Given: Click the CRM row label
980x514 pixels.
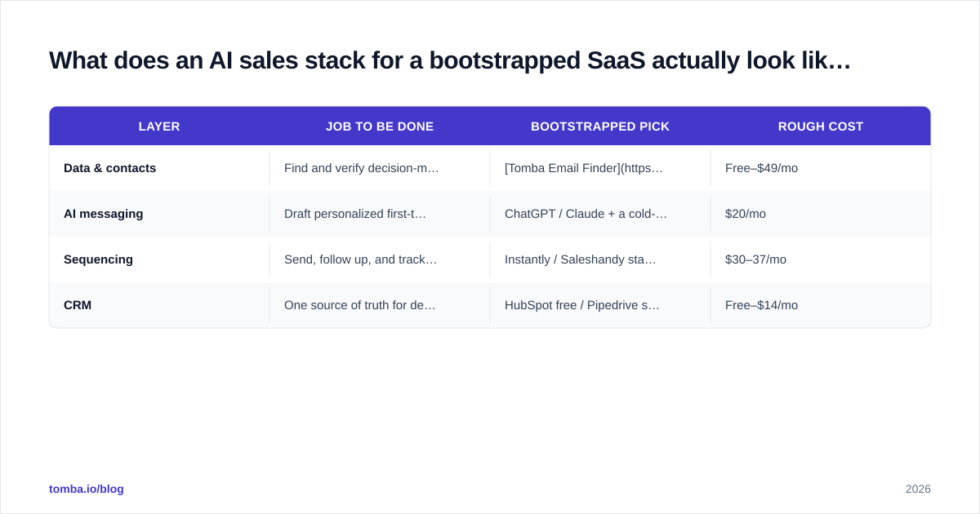Looking at the screenshot, I should pyautogui.click(x=78, y=305).
